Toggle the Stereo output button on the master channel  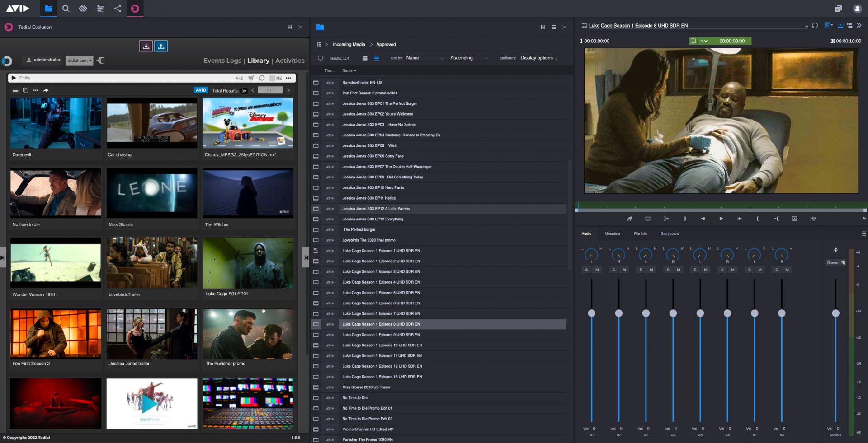(835, 263)
